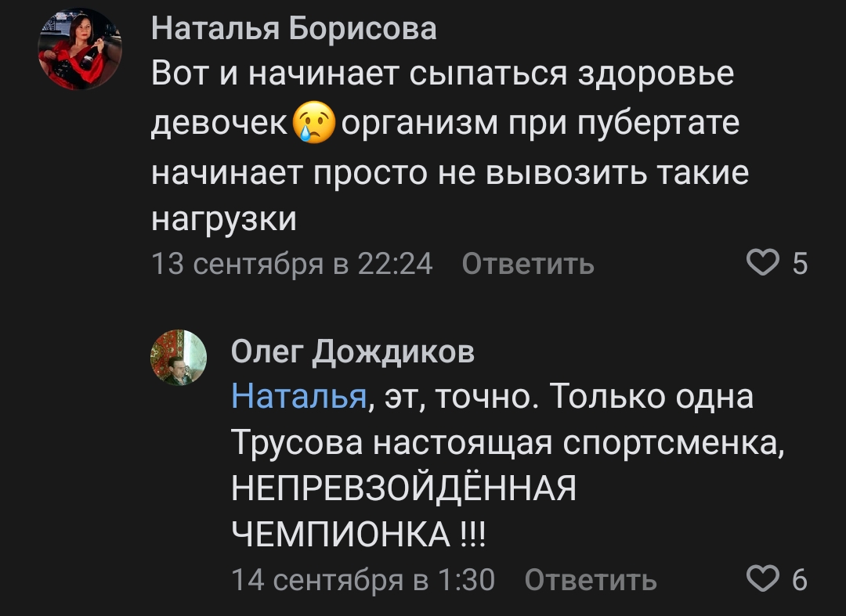Image resolution: width=846 pixels, height=616 pixels.
Task: Tap the crying emoji in the comment
Action: tap(314, 124)
